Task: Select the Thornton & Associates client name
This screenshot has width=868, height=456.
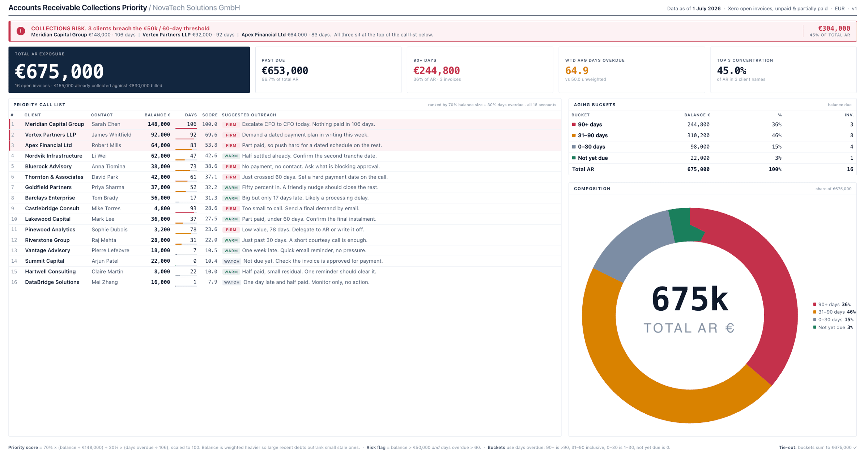Action: point(54,177)
